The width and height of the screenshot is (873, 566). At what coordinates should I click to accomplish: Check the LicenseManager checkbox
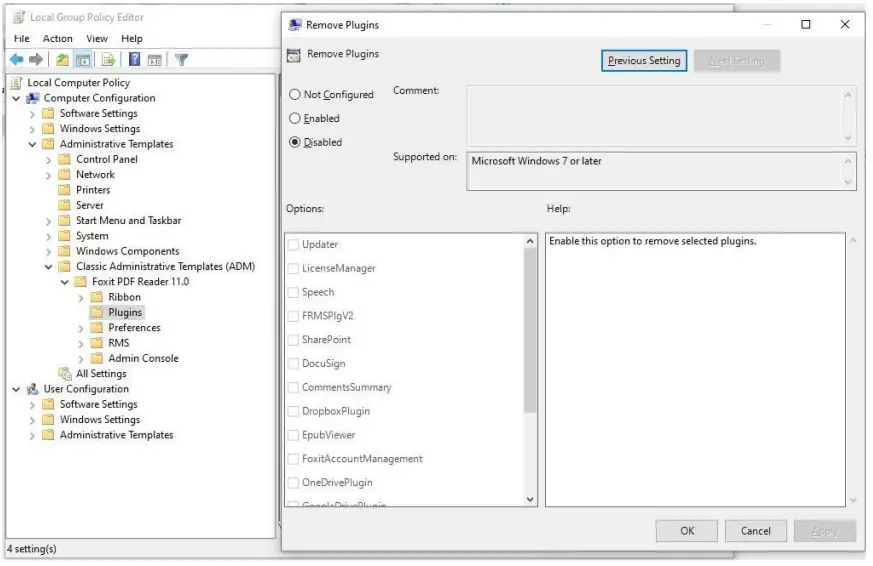click(x=293, y=269)
